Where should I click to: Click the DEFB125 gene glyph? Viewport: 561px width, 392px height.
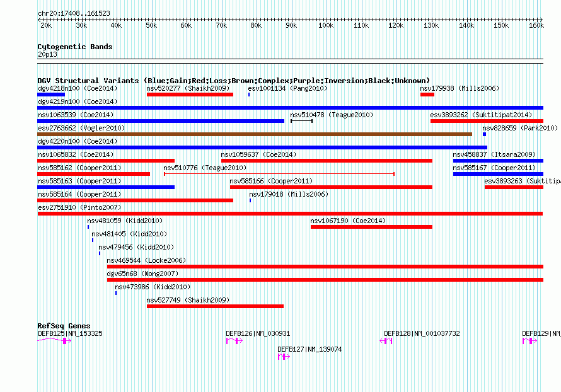[x=54, y=341]
